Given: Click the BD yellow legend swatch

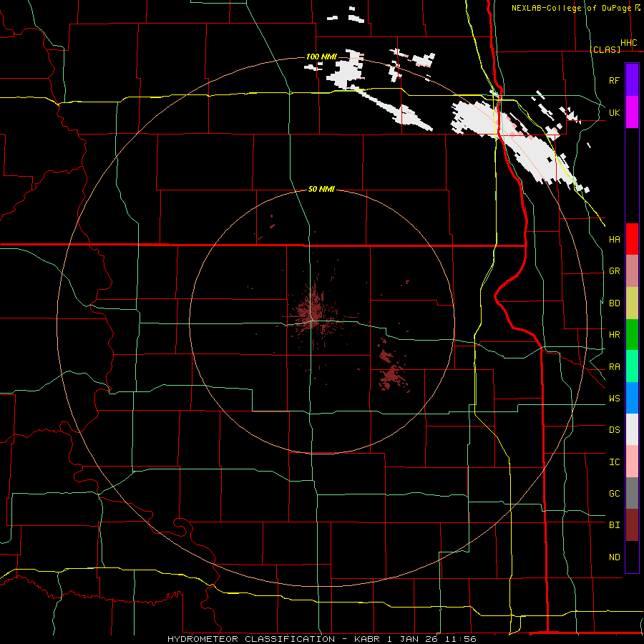Looking at the screenshot, I should (x=632, y=303).
